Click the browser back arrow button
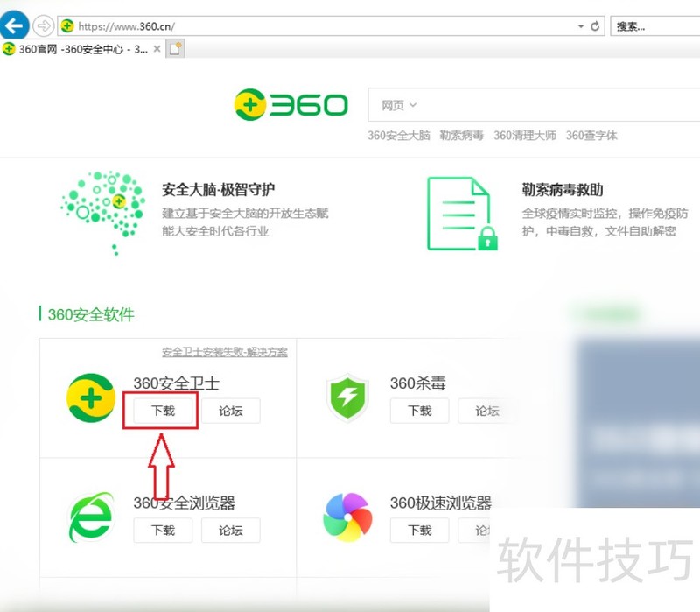 [14, 25]
